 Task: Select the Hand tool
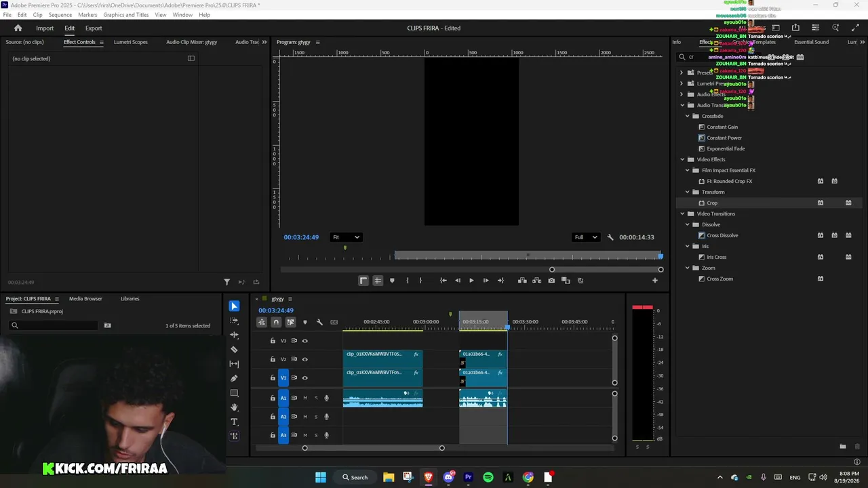point(234,407)
